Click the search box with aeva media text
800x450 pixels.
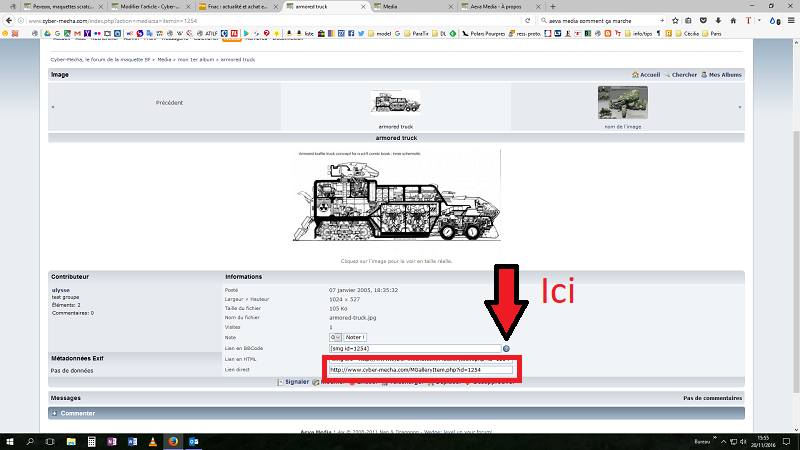[602, 20]
